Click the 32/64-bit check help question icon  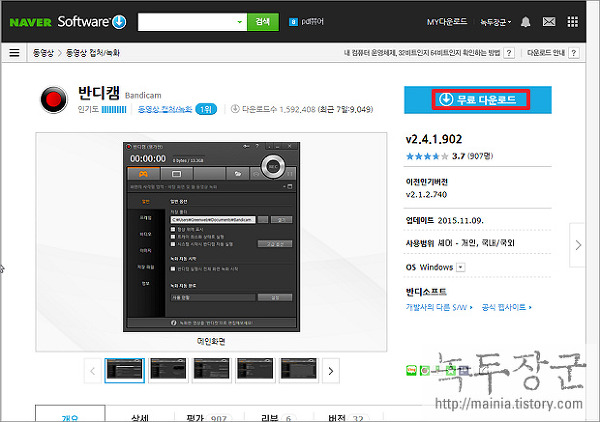click(509, 53)
